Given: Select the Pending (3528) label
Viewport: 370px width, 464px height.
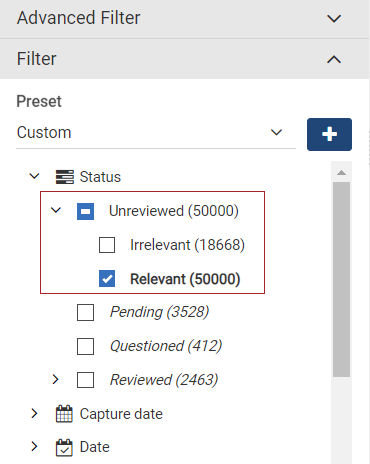Looking at the screenshot, I should [x=159, y=312].
